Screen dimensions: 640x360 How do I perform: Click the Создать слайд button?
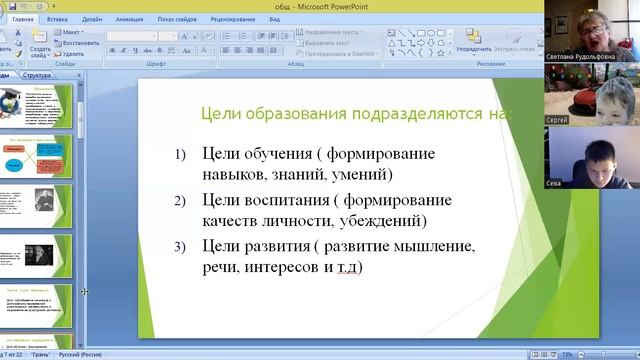tap(40, 44)
